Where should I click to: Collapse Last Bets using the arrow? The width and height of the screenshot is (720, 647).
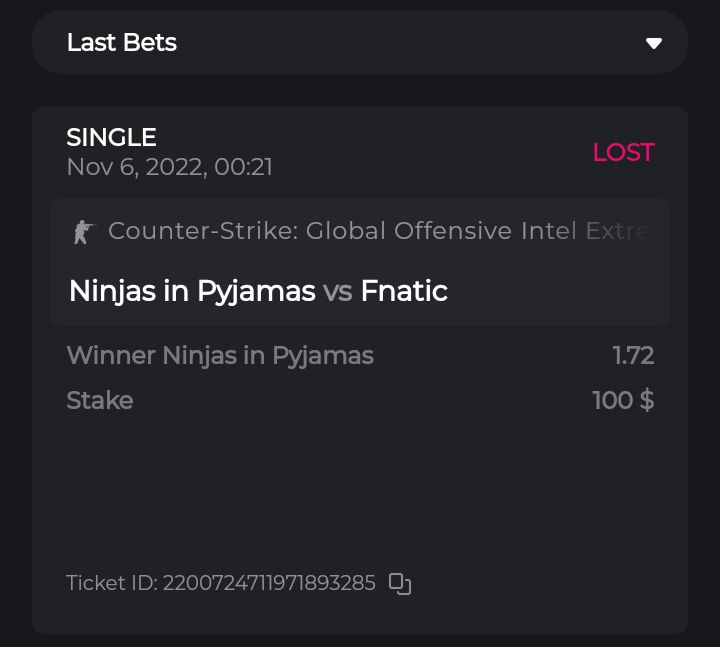(654, 43)
